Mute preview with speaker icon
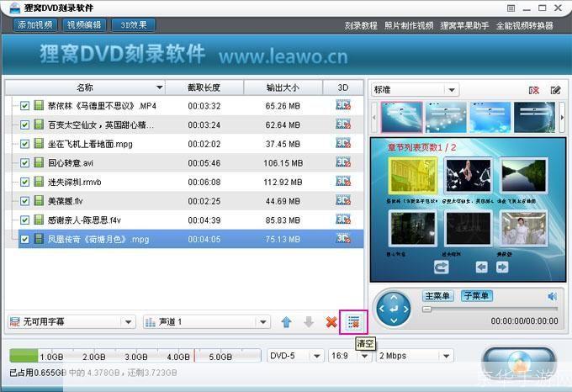 (x=553, y=296)
